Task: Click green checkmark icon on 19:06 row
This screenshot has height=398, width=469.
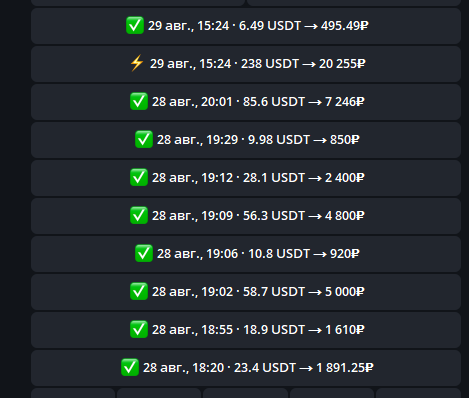Action: pos(144,253)
